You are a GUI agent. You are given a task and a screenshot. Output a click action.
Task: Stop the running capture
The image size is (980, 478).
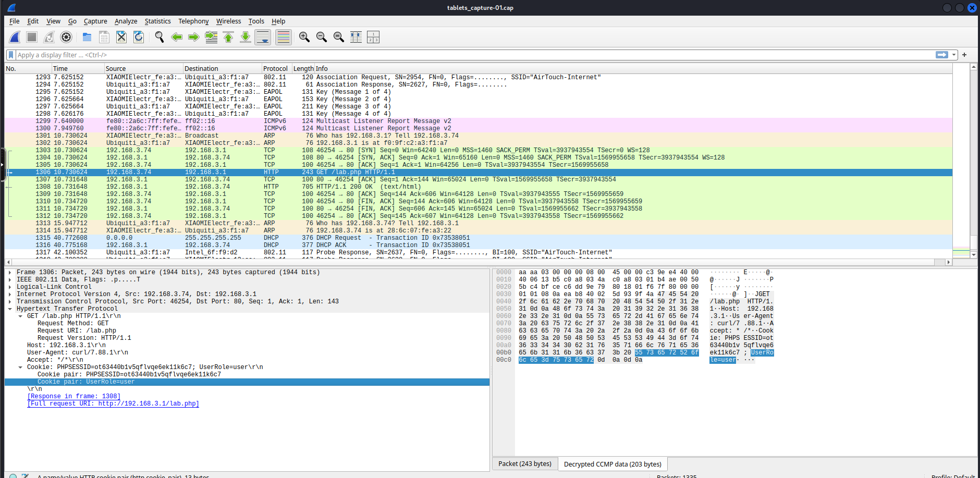[31, 37]
